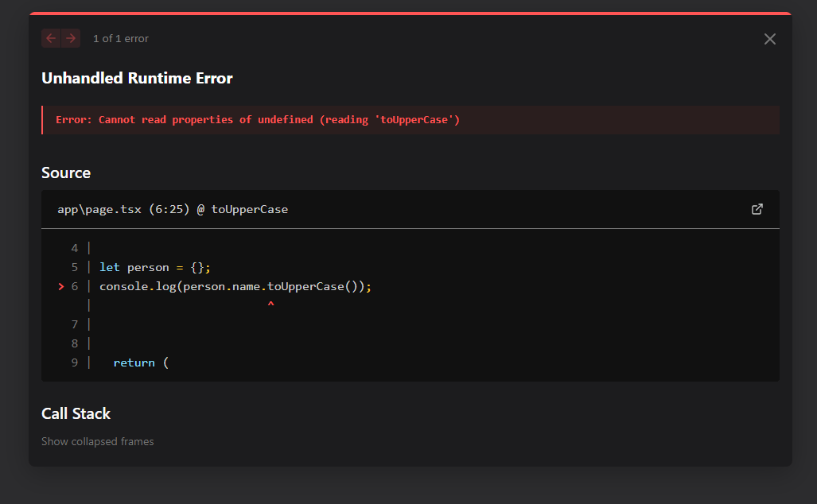Click the 'return (' code line
Screen dimensions: 817x504
coord(141,363)
